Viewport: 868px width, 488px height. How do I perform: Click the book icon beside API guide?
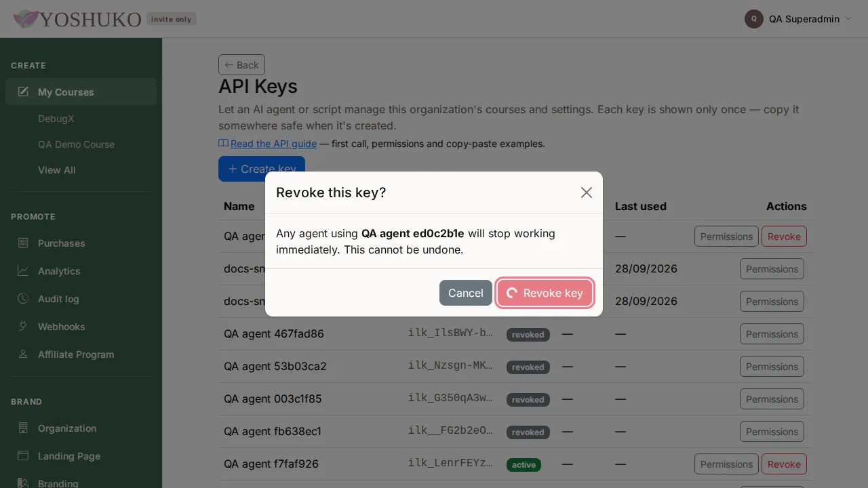point(223,144)
